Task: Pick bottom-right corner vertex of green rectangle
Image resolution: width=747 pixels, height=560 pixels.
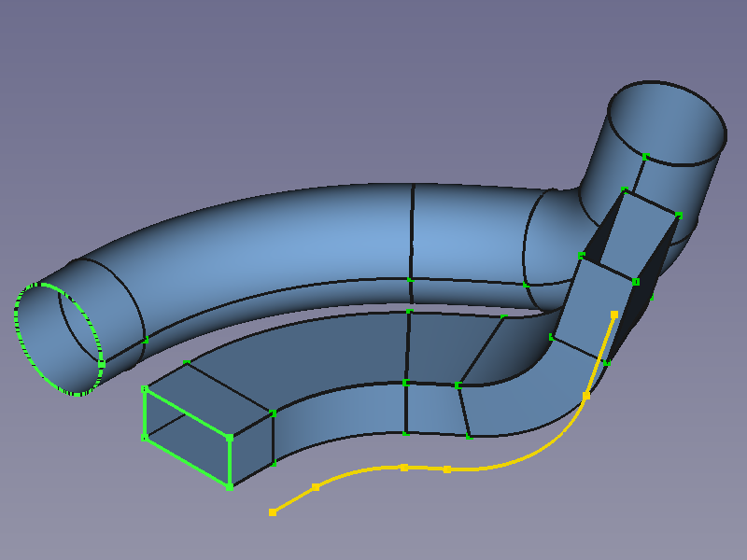Action: point(229,486)
